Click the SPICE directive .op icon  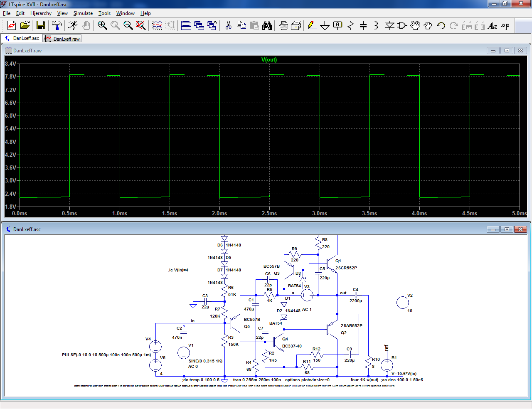[x=505, y=25]
